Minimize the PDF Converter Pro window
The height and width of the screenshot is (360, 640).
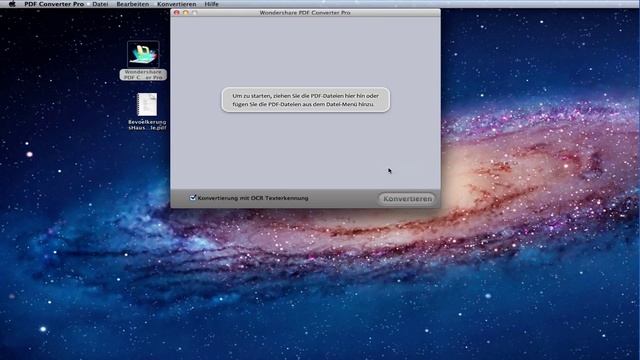pyautogui.click(x=186, y=13)
